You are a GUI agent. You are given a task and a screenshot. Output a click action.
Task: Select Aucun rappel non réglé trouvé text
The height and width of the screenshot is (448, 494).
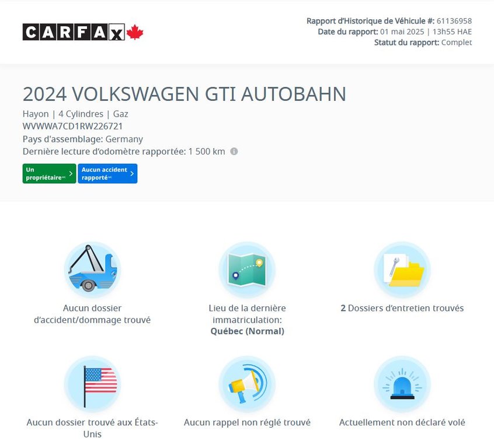click(x=247, y=422)
